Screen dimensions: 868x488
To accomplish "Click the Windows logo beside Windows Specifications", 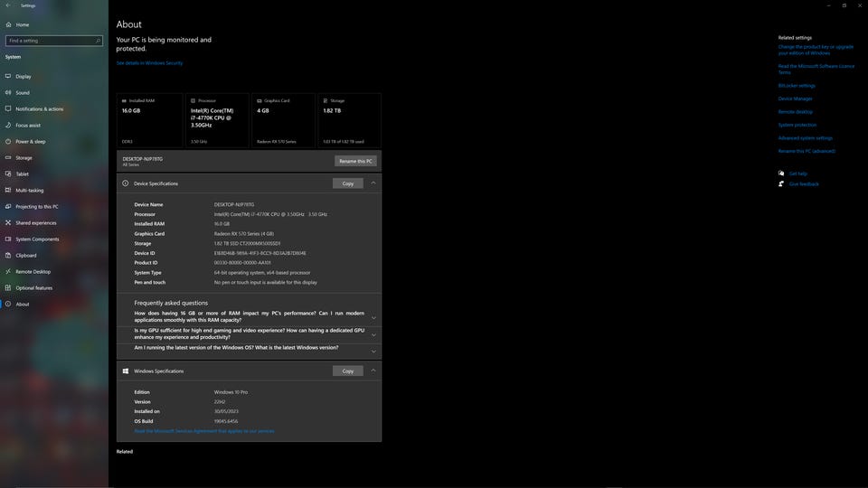I will tap(125, 371).
